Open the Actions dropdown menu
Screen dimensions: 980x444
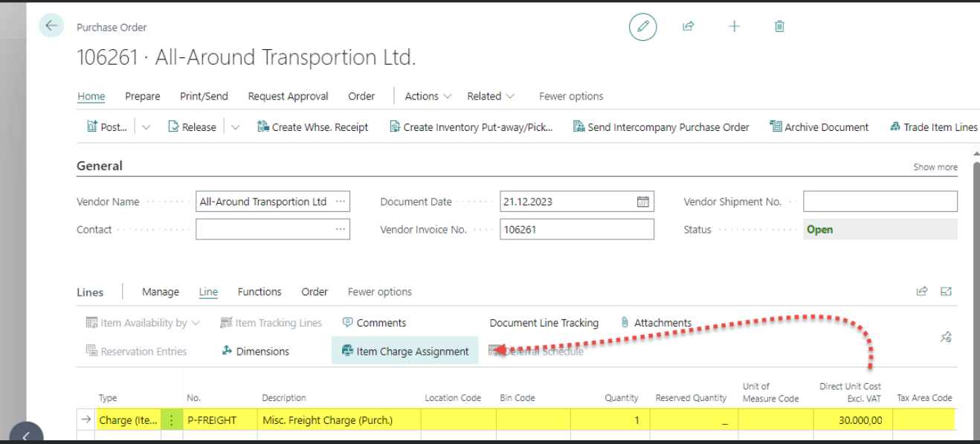pyautogui.click(x=428, y=96)
